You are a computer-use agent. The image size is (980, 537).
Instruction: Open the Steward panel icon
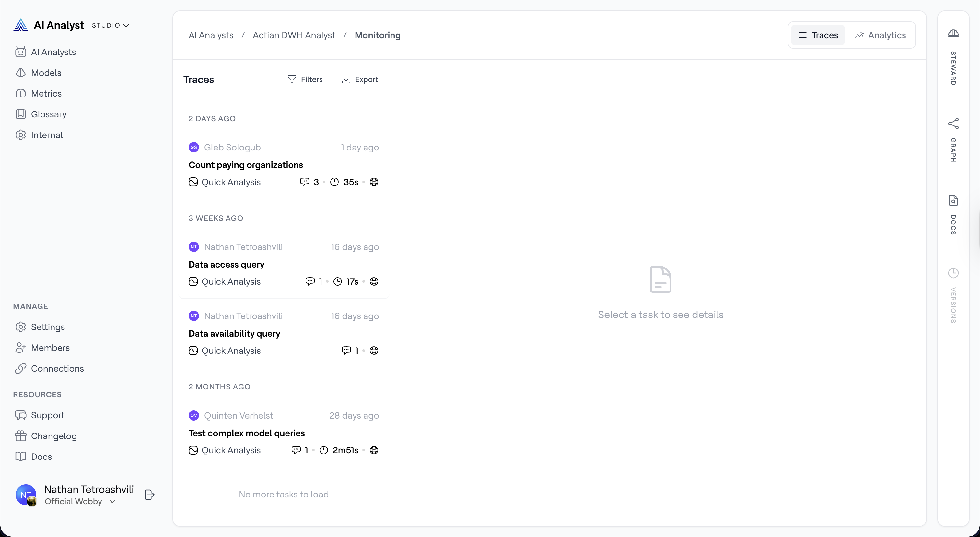953,33
